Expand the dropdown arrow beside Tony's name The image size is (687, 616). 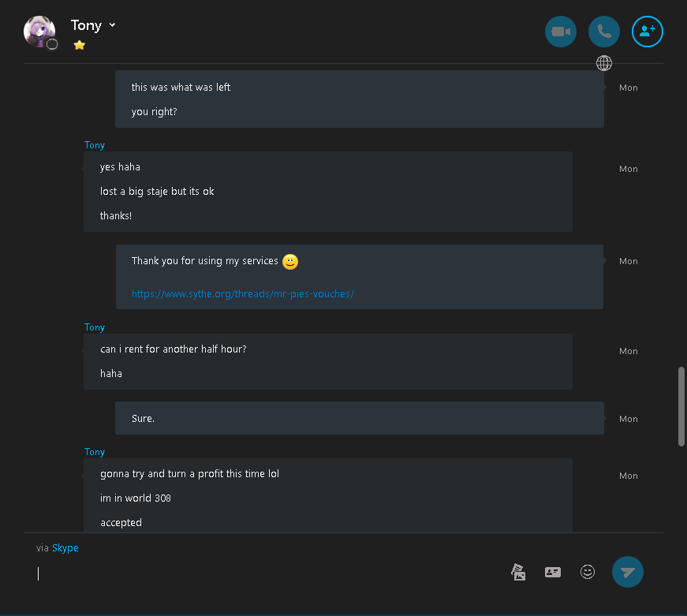click(x=112, y=25)
